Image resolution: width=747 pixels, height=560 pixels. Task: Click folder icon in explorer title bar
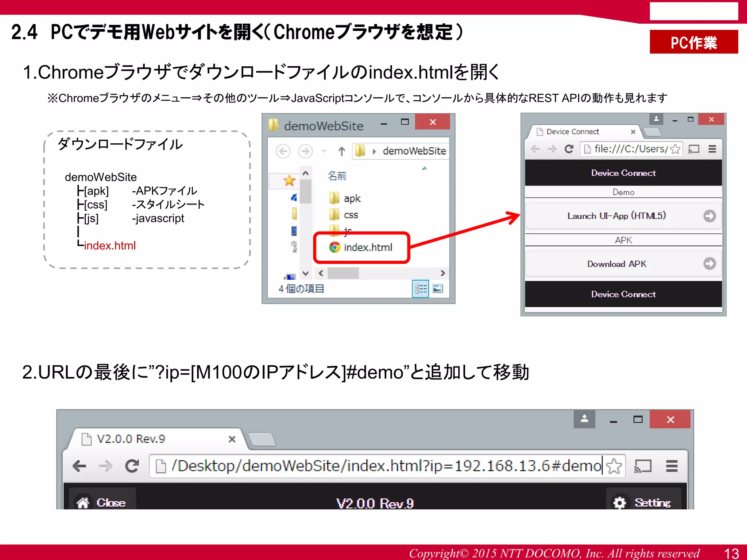click(x=274, y=125)
